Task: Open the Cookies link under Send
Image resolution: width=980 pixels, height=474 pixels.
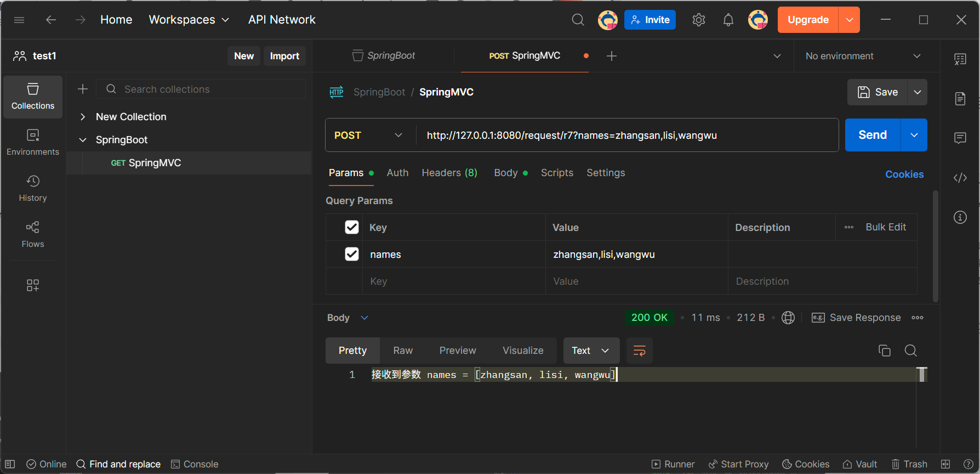Action: tap(904, 174)
